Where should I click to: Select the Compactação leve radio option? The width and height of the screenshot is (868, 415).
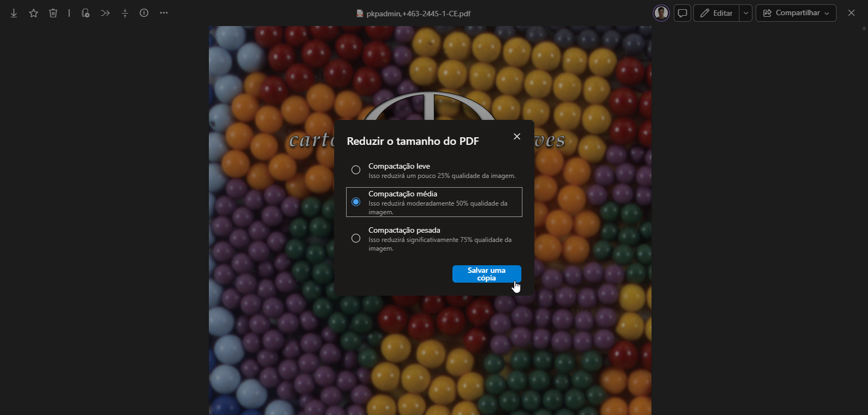pyautogui.click(x=356, y=170)
